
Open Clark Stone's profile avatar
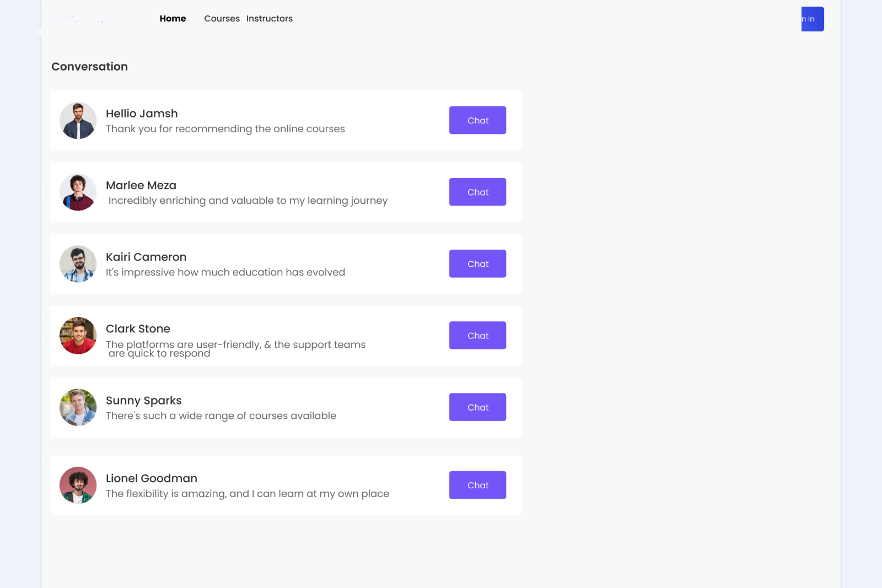[78, 335]
